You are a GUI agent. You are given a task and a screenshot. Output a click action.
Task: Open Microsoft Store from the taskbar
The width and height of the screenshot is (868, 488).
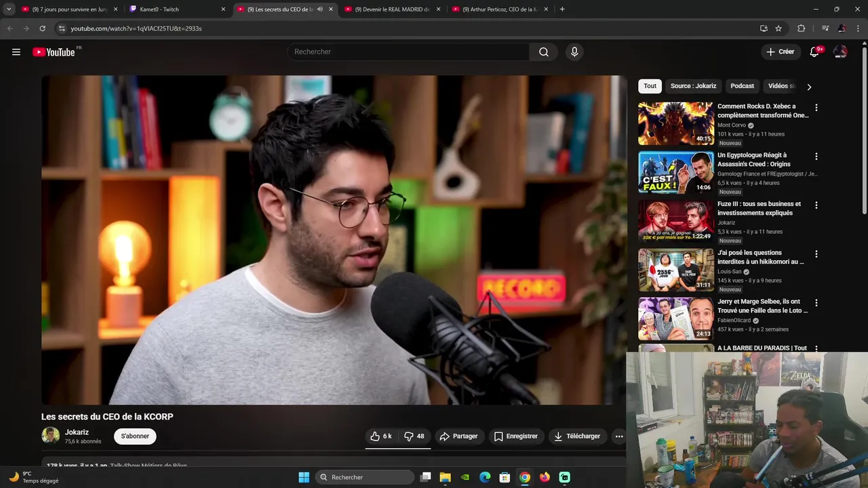(505, 477)
